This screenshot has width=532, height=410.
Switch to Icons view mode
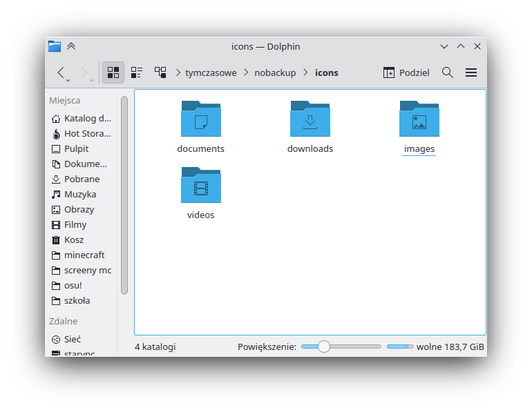[x=113, y=72]
